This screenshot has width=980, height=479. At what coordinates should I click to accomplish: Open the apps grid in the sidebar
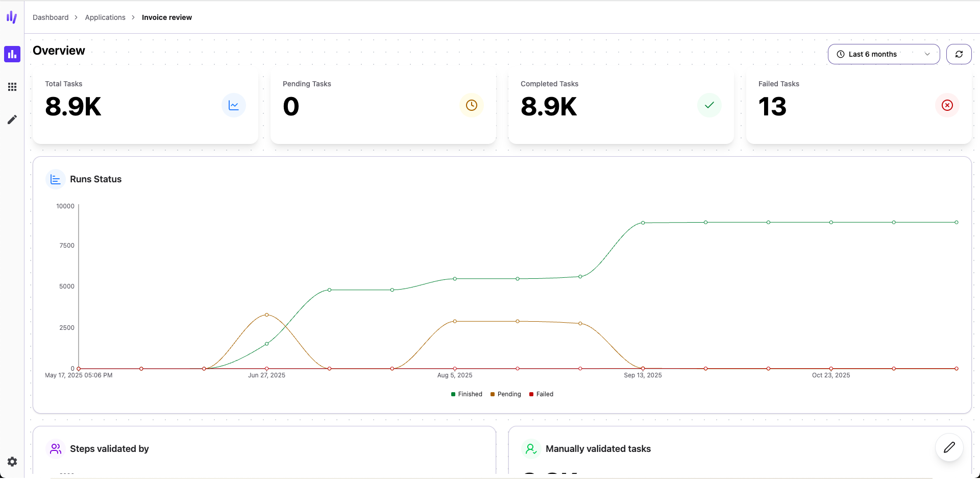[12, 87]
